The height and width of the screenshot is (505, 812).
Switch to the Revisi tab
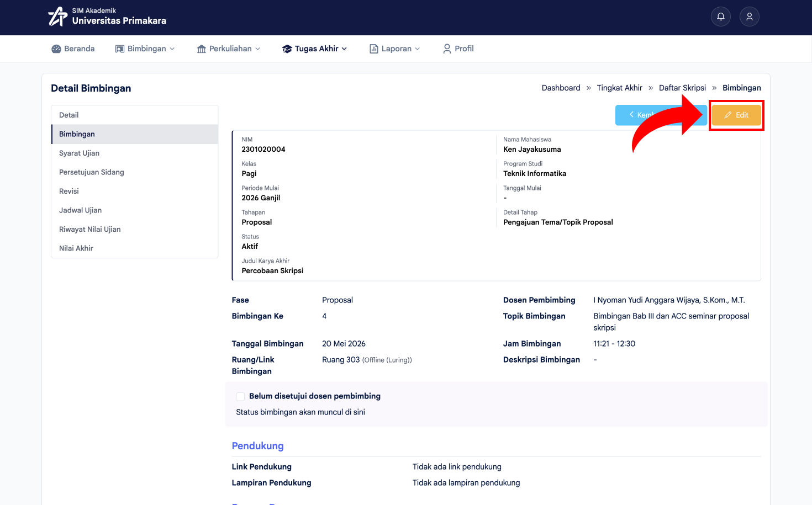pyautogui.click(x=135, y=191)
